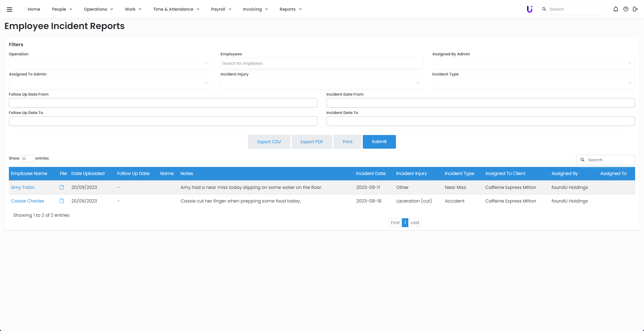Open the Reports menu
This screenshot has height=331, width=644.
290,9
